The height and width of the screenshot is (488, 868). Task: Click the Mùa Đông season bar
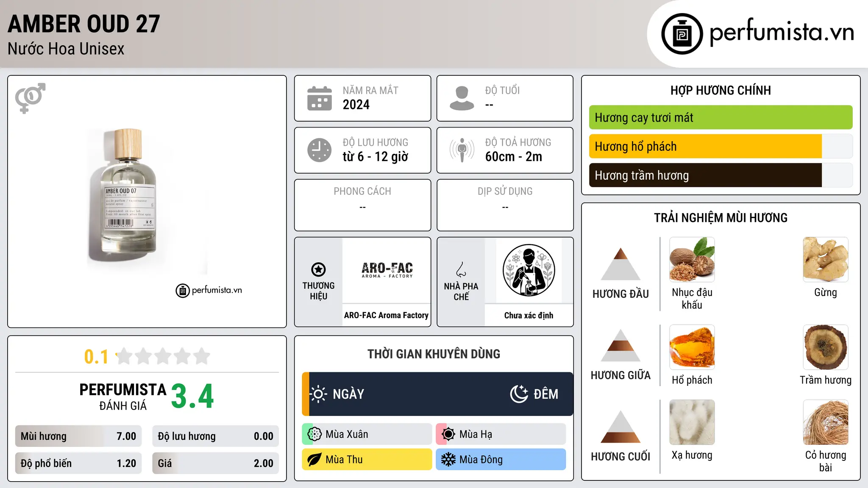pyautogui.click(x=501, y=460)
